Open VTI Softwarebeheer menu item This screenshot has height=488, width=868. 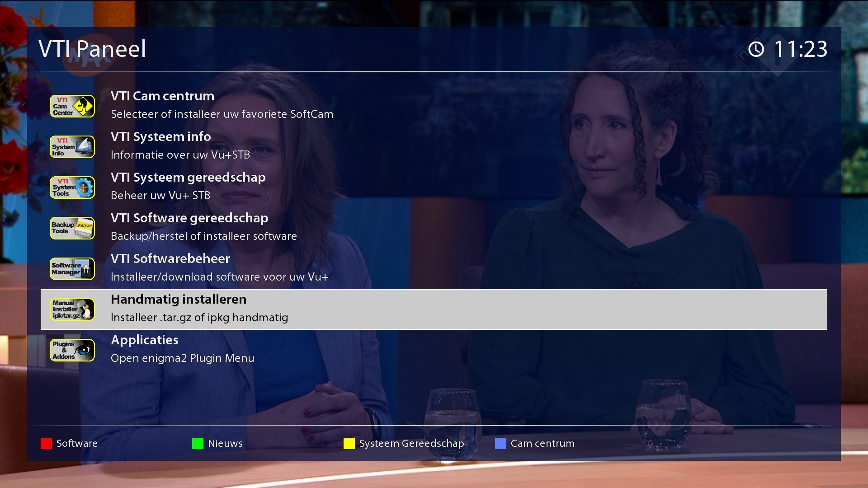(x=170, y=259)
